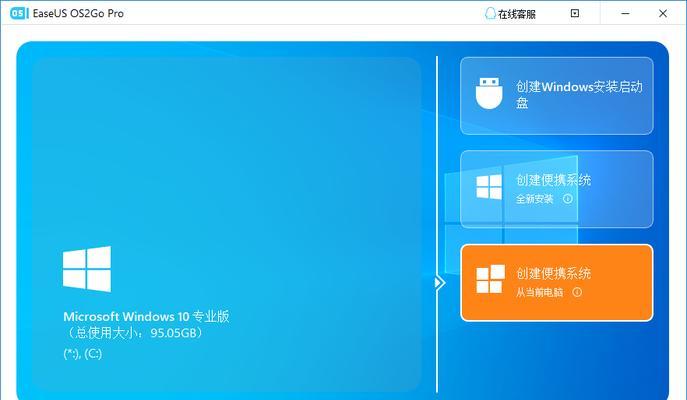
Task: Click the Windows logo on orange card
Action: pyautogui.click(x=490, y=279)
